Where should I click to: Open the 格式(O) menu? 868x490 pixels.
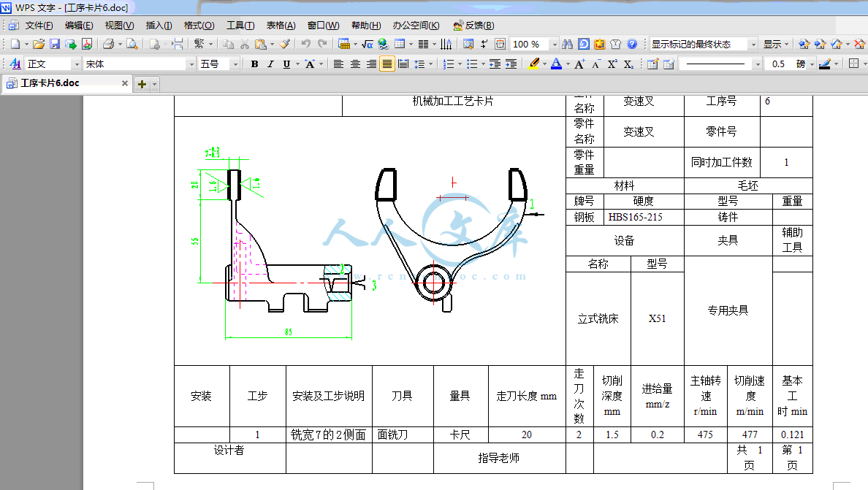199,26
